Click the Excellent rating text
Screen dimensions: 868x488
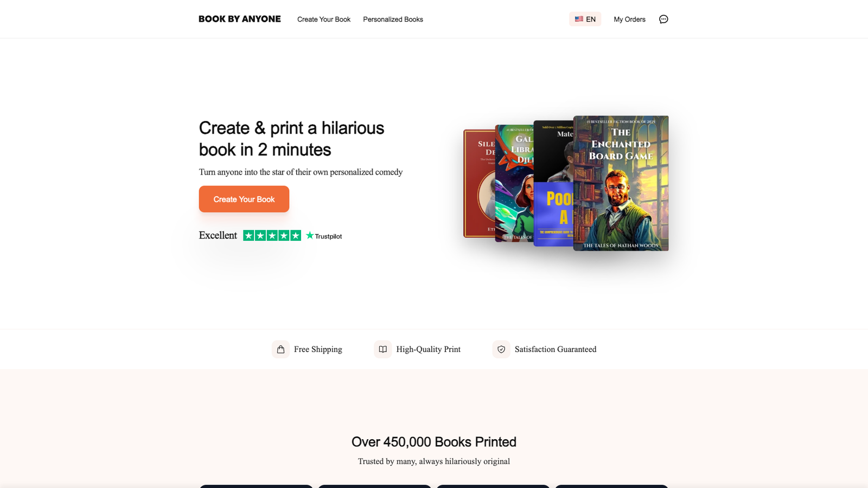point(218,235)
